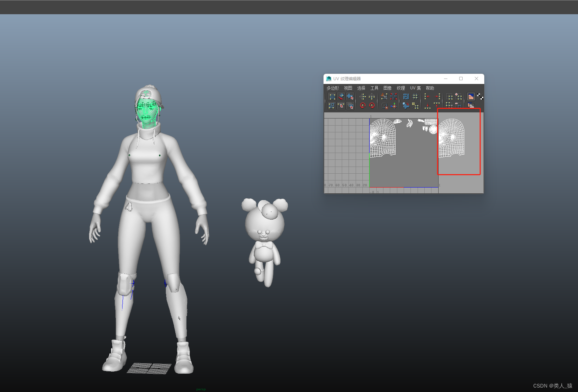578x392 pixels.
Task: Pick the dashed-rectangle UV selection tool
Action: [x=350, y=106]
